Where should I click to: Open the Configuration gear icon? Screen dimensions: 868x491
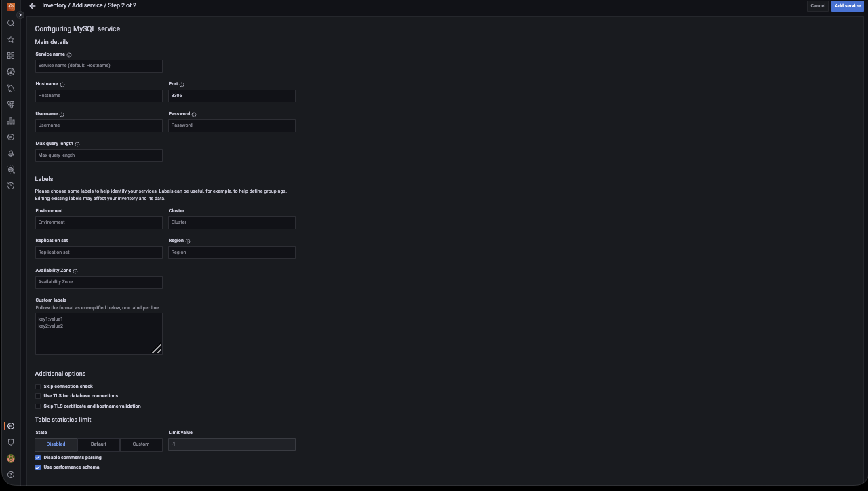click(x=11, y=426)
